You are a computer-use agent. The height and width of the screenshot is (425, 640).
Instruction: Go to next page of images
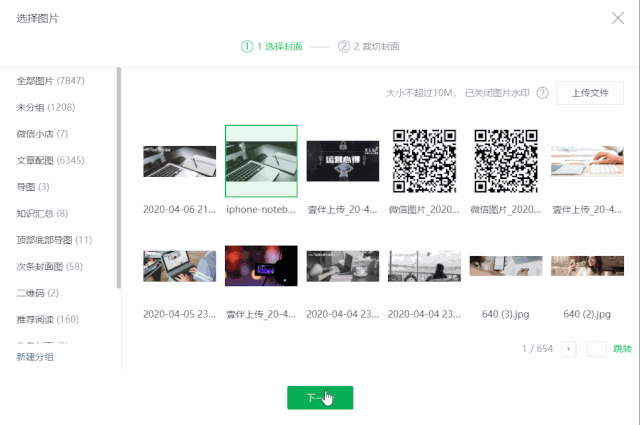pos(569,349)
